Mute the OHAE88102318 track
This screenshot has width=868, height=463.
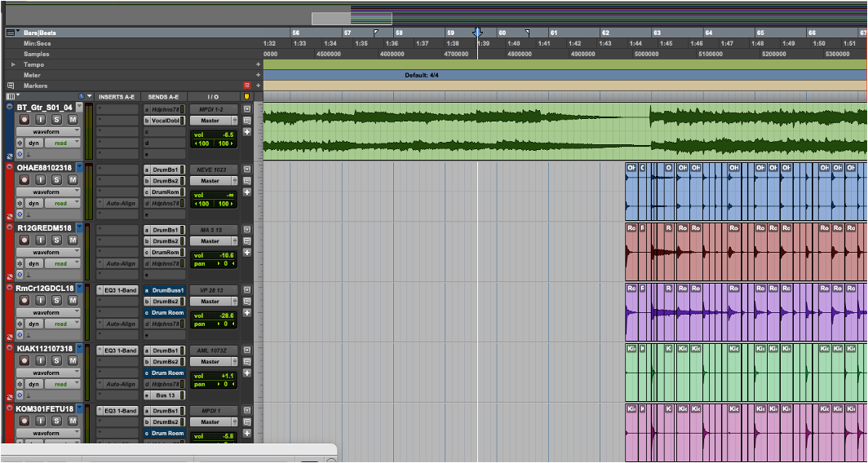pyautogui.click(x=73, y=180)
